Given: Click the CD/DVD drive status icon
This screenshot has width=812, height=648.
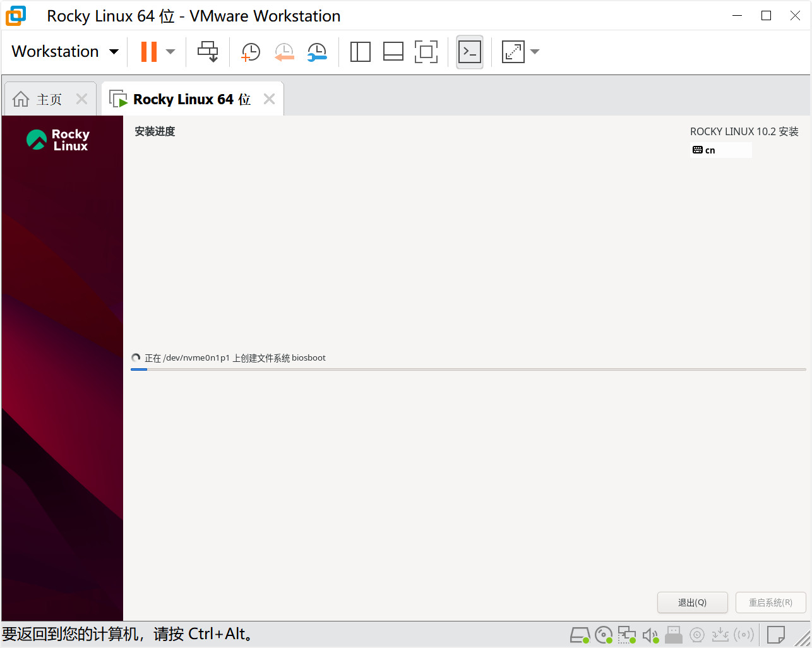Looking at the screenshot, I should click(604, 635).
